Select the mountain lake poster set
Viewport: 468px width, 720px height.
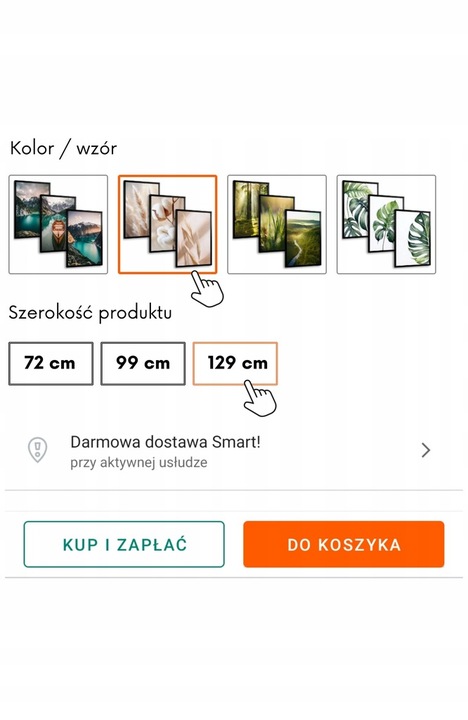click(x=58, y=225)
